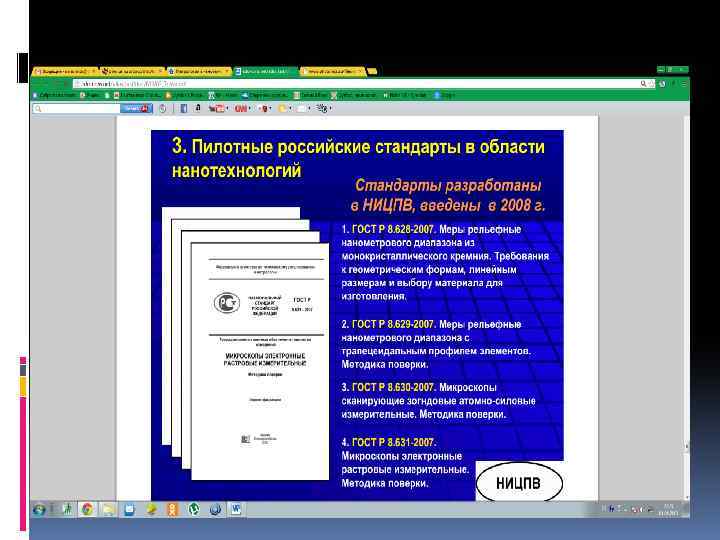Focus the toolbar search input field
Viewport: 720px width, 540px height.
76,108
